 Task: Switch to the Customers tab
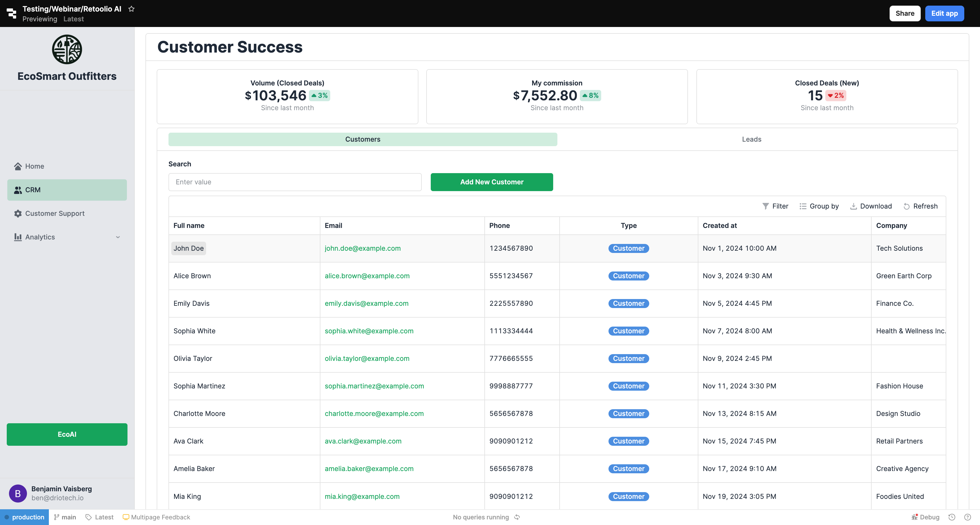point(363,139)
